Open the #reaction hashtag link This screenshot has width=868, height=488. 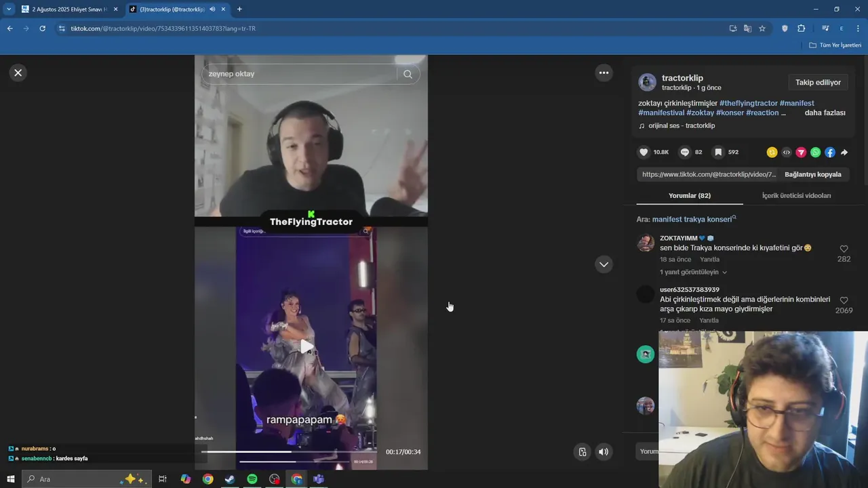(762, 113)
